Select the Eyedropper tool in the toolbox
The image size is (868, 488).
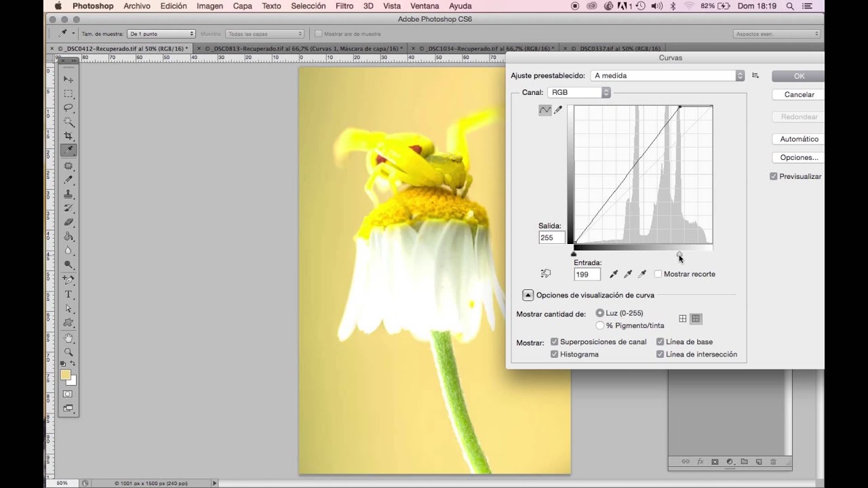68,150
